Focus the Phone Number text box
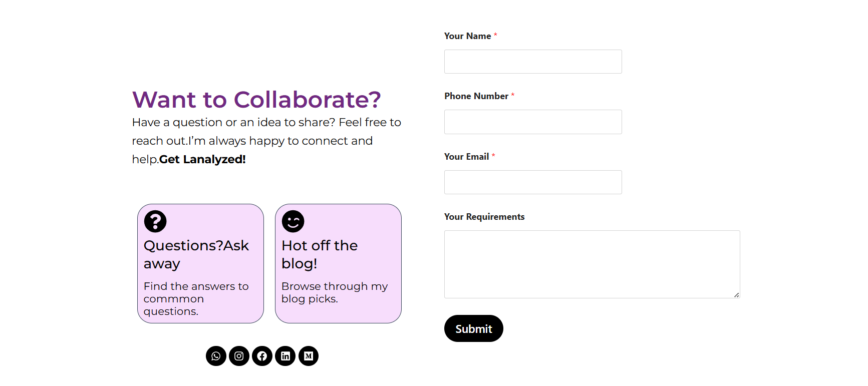Viewport: 868px width, 386px height. click(532, 122)
